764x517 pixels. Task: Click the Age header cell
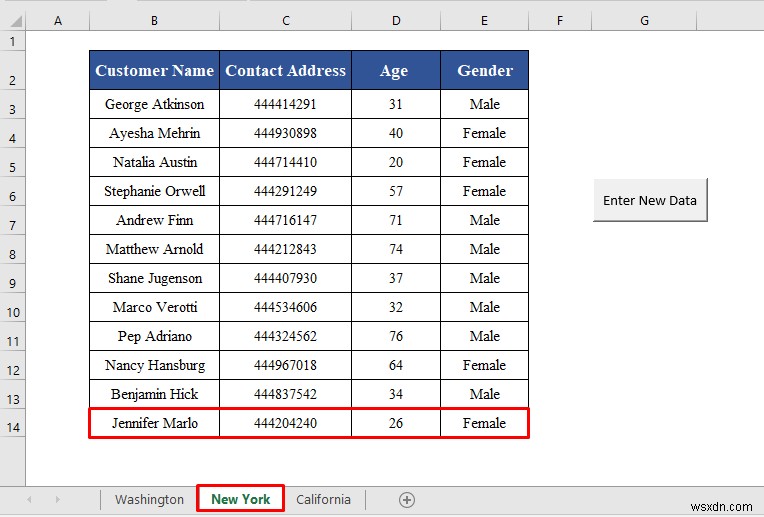point(396,70)
